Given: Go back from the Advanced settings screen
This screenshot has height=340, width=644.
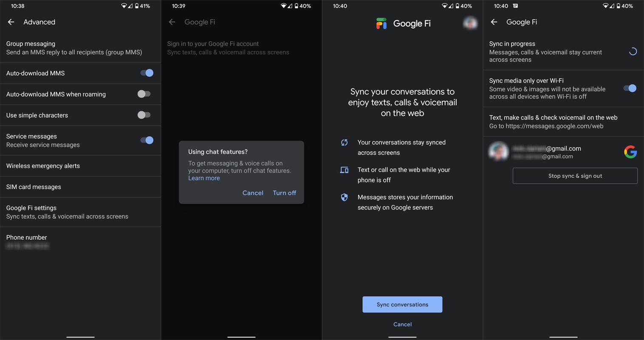Looking at the screenshot, I should tap(11, 22).
